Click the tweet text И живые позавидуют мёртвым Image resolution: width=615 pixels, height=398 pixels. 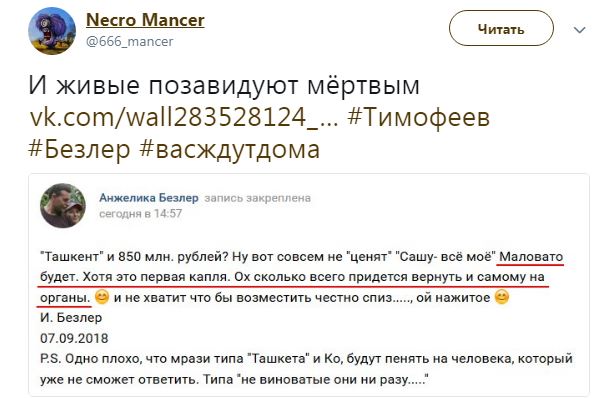click(x=224, y=85)
